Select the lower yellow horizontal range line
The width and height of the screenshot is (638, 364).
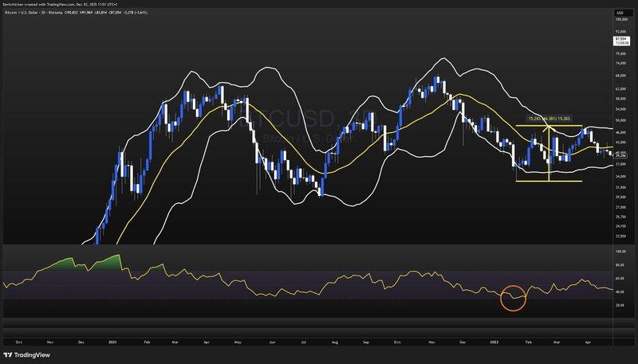click(534, 181)
